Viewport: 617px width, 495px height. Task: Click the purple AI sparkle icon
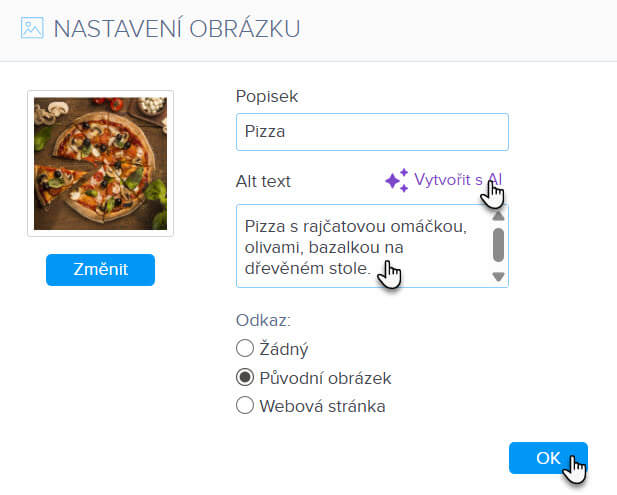[x=397, y=180]
